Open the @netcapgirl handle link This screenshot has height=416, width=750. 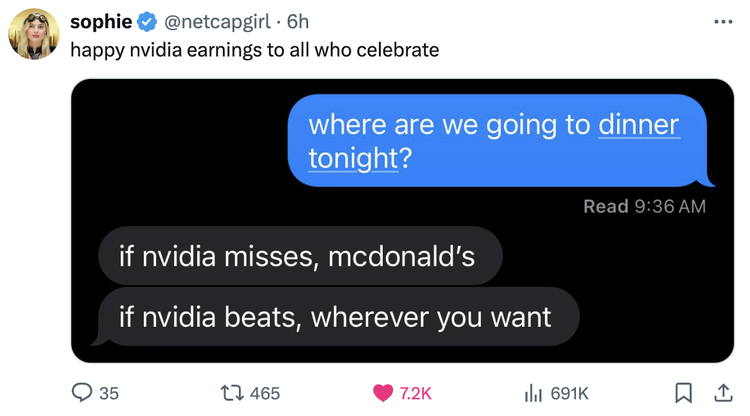click(215, 21)
